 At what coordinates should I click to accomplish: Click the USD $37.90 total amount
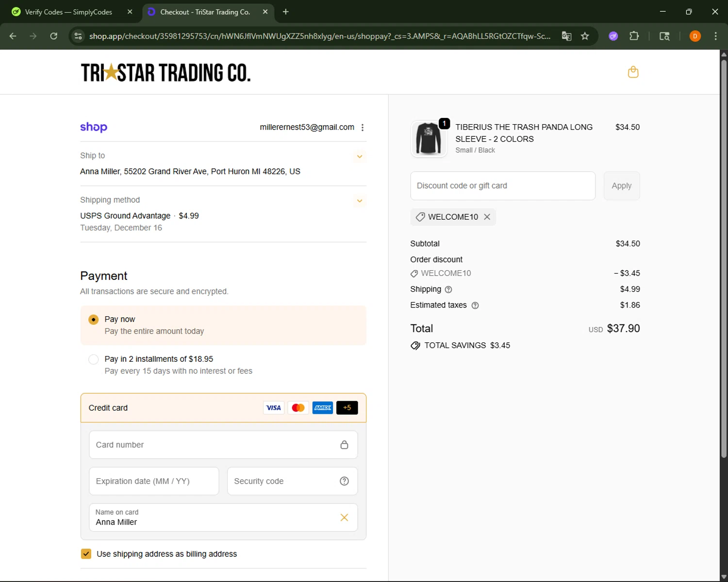tap(614, 329)
